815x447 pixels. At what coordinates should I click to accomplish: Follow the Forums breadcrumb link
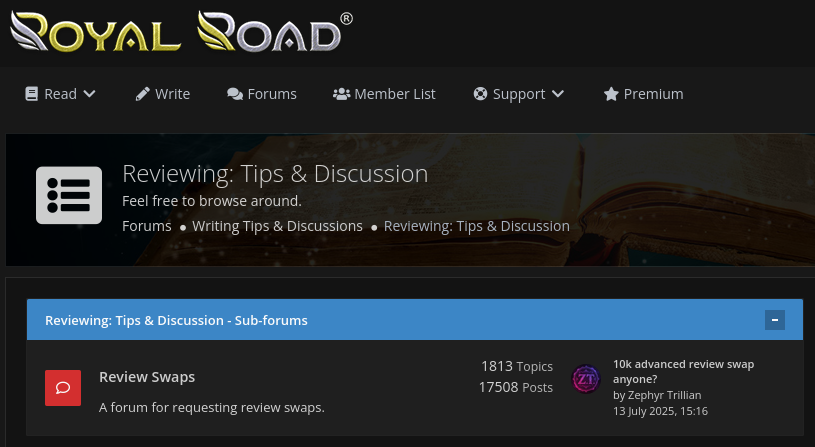[x=147, y=226]
